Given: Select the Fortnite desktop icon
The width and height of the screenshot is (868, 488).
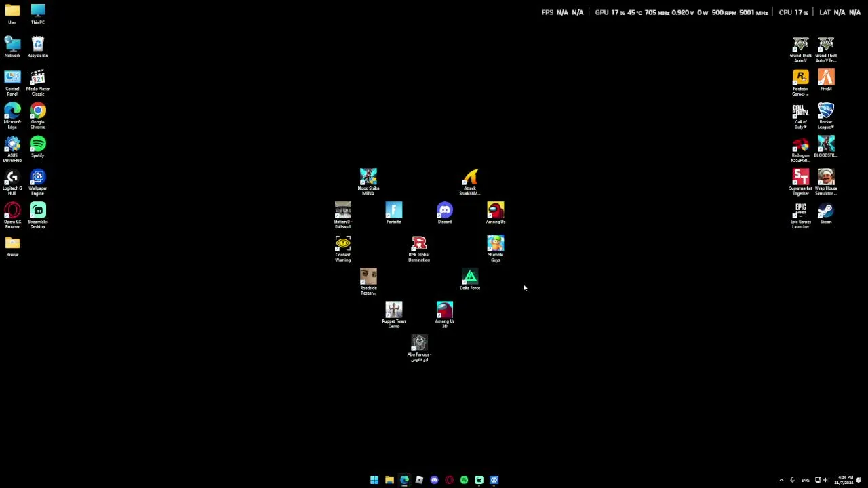Looking at the screenshot, I should tap(394, 213).
